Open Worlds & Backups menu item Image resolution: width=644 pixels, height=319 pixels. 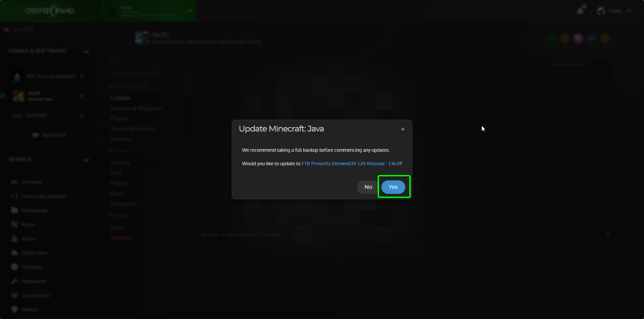[133, 129]
